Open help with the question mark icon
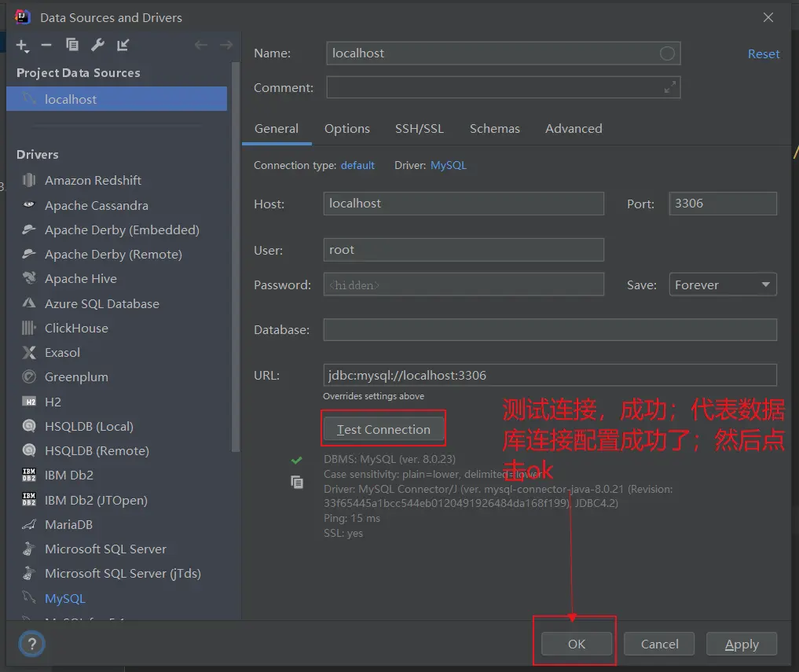This screenshot has height=672, width=799. click(32, 644)
